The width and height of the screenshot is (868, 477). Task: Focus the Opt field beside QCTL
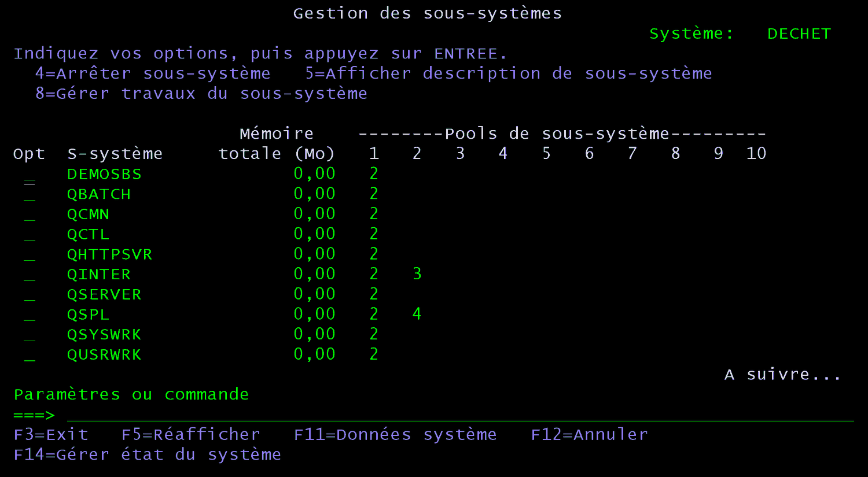[x=30, y=234]
